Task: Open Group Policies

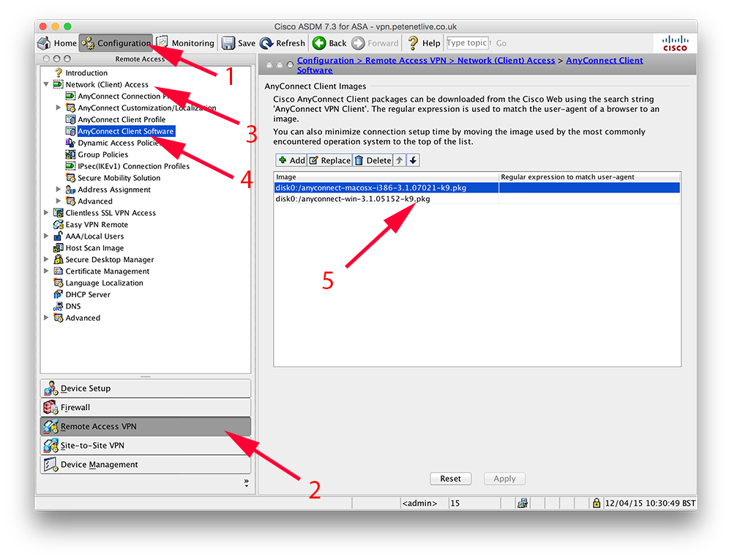Action: (x=102, y=154)
